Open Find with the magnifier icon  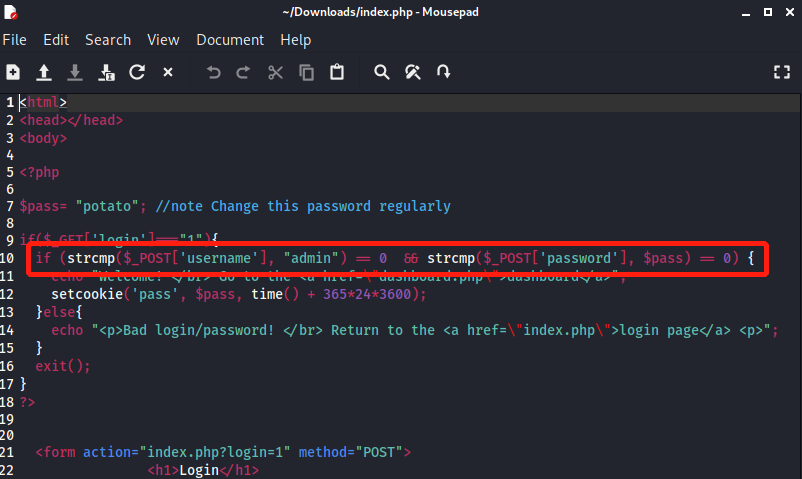(x=382, y=72)
